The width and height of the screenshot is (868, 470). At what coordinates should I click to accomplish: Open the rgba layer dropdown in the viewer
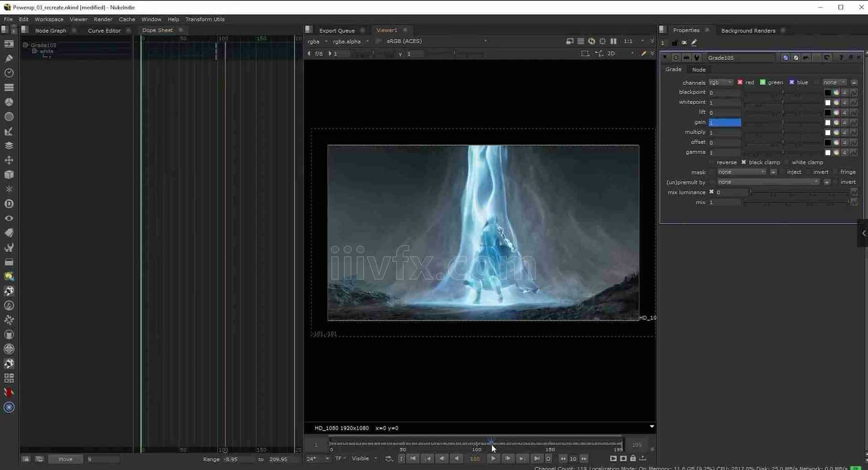(x=317, y=41)
